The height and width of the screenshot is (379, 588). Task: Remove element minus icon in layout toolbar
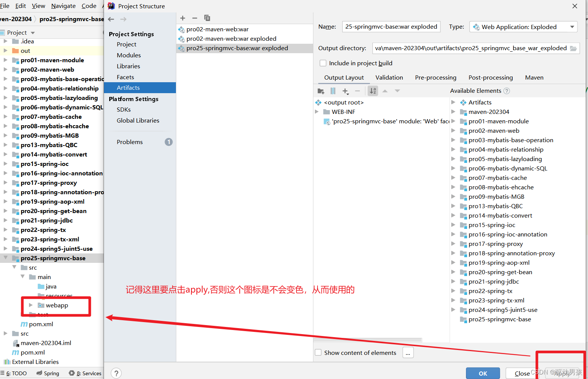coord(357,91)
